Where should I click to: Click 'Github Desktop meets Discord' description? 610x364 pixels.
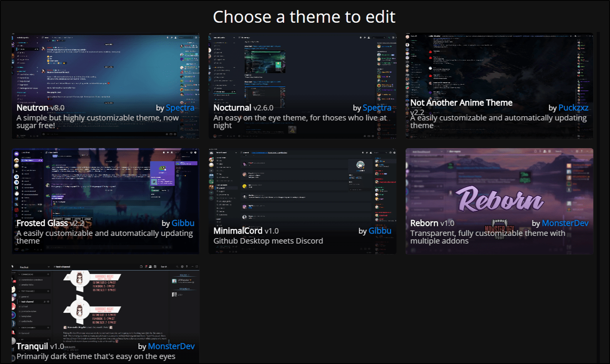pyautogui.click(x=268, y=241)
